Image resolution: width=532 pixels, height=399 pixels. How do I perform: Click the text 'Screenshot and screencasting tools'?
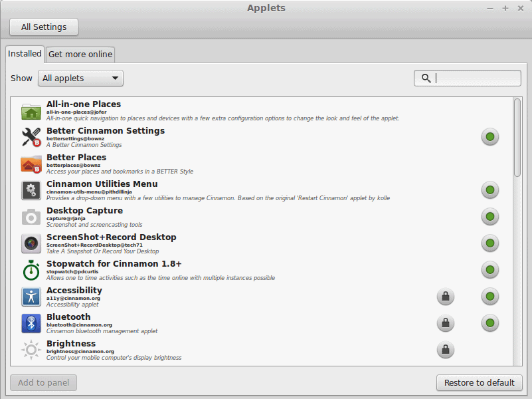click(94, 225)
